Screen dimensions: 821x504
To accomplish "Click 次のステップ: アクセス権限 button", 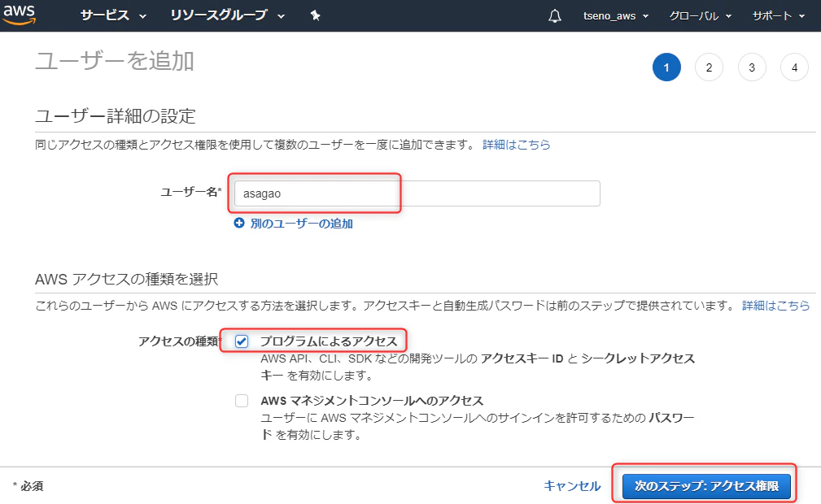I will pos(707,485).
